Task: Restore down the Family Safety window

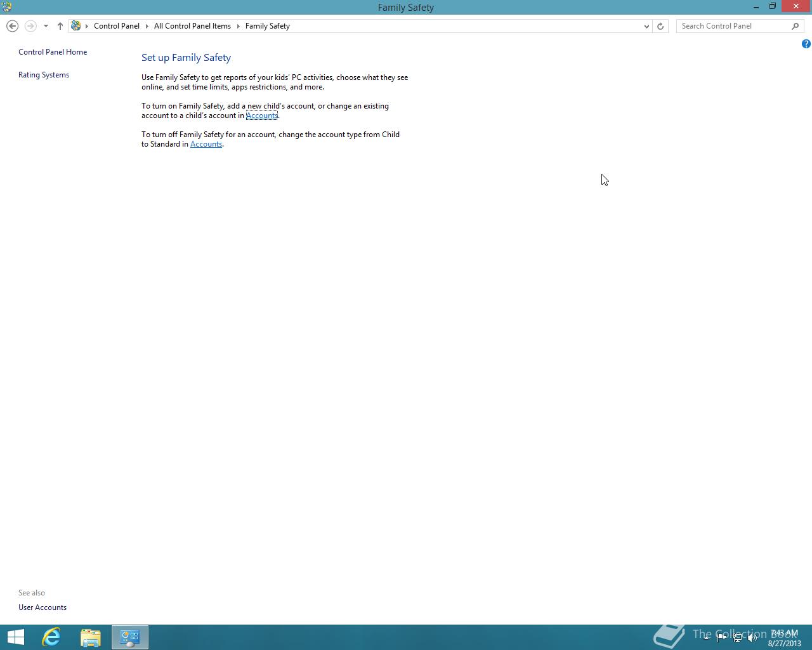Action: [773, 6]
